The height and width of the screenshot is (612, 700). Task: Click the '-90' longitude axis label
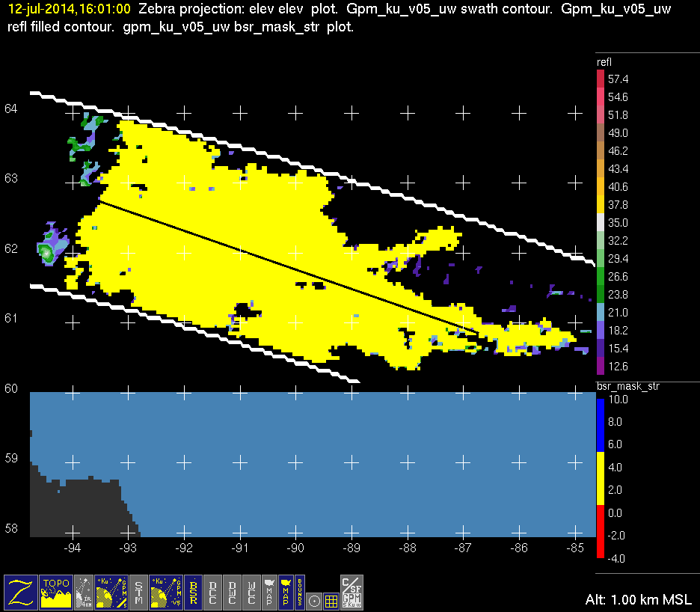[x=295, y=548]
